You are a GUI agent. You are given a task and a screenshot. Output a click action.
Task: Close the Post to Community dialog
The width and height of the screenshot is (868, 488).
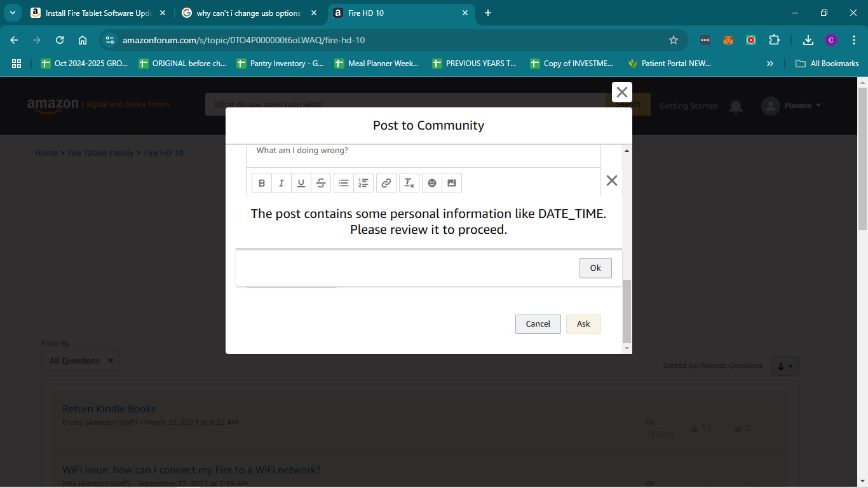click(x=622, y=92)
